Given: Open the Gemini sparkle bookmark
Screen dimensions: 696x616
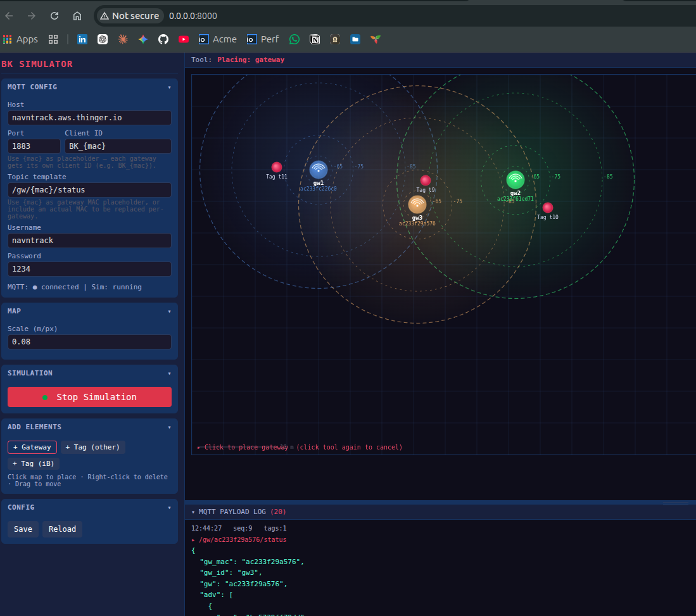Looking at the screenshot, I should pos(143,39).
